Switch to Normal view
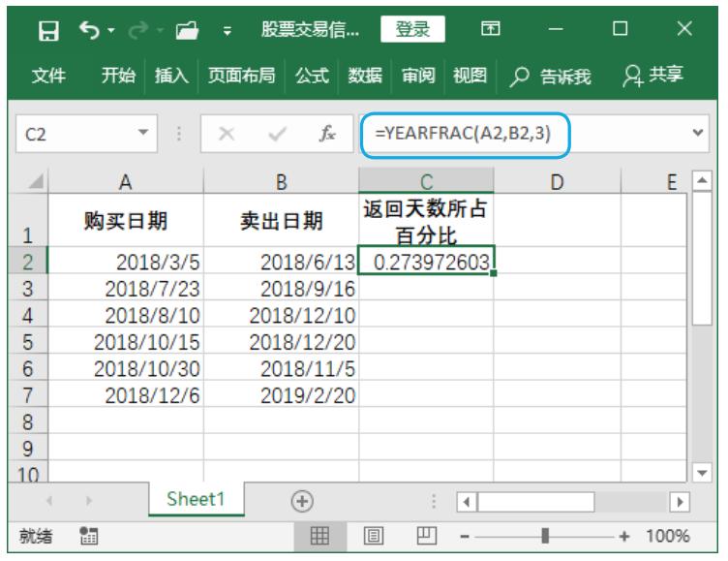Image resolution: width=728 pixels, height=561 pixels. point(319,536)
